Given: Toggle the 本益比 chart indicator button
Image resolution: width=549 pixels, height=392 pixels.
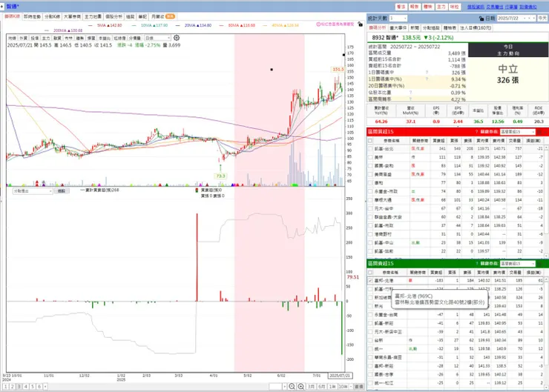Looking at the screenshot, I should tap(104, 38).
